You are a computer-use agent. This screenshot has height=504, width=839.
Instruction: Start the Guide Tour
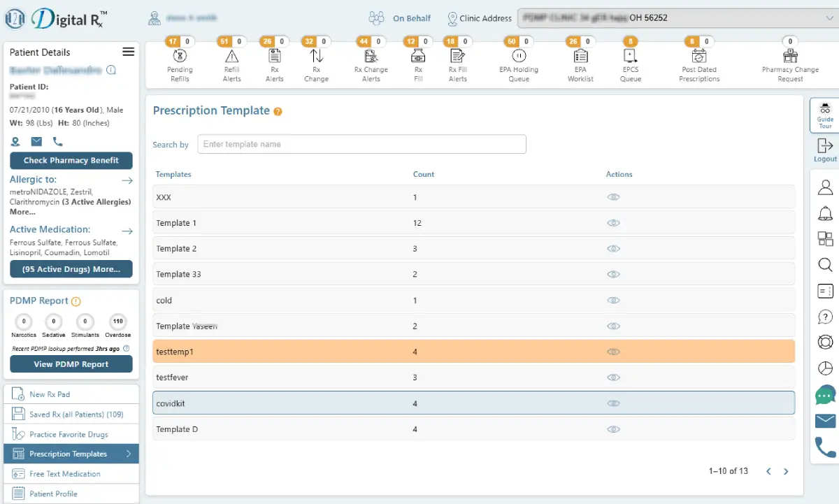825,115
